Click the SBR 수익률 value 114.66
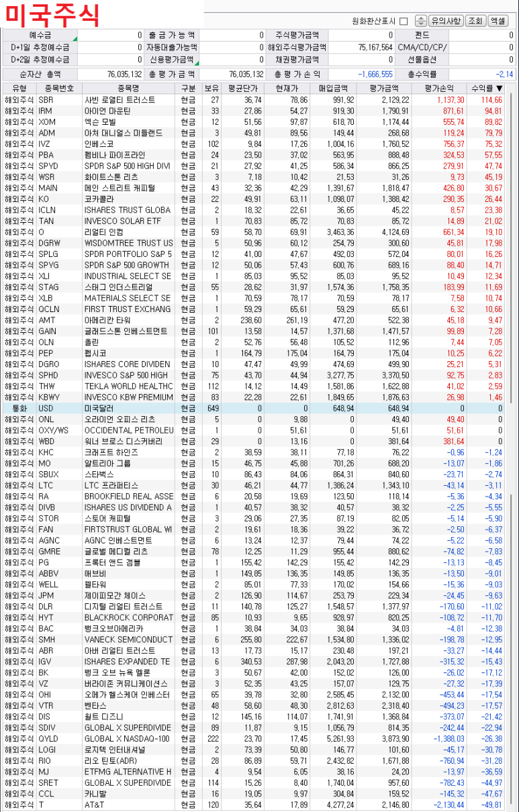 click(x=491, y=100)
